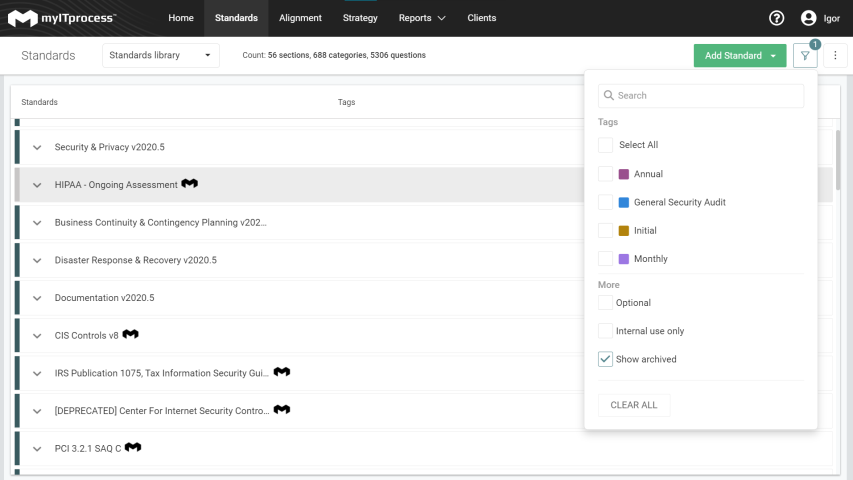Image resolution: width=853 pixels, height=480 pixels.
Task: Open the Standards library dropdown
Action: tap(160, 56)
